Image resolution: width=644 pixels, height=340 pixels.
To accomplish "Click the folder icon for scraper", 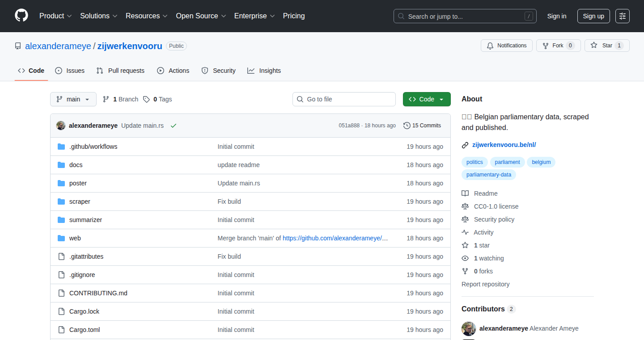I will click(x=61, y=201).
